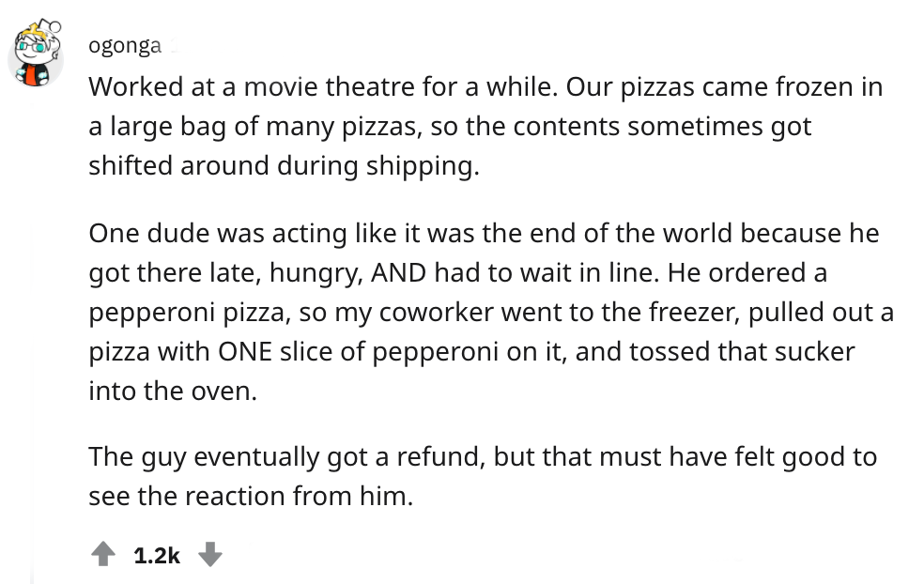Screen dimensions: 924x584
Task: Click the word "sucker" in the comment
Action: click(x=807, y=351)
